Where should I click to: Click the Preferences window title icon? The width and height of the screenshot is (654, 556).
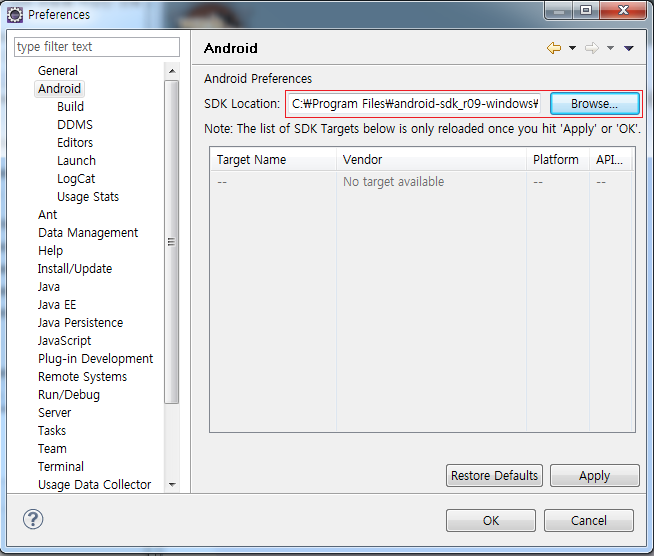click(x=15, y=15)
